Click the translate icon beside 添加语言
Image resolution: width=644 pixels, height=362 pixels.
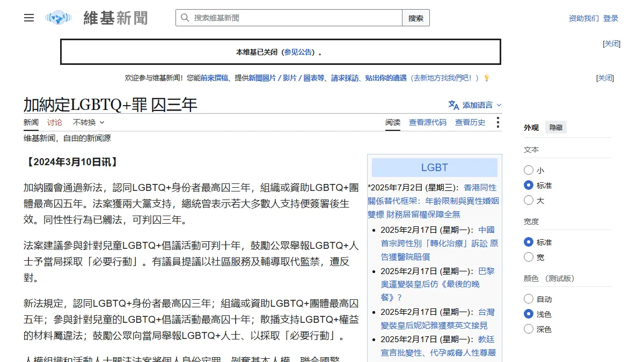[x=453, y=105]
